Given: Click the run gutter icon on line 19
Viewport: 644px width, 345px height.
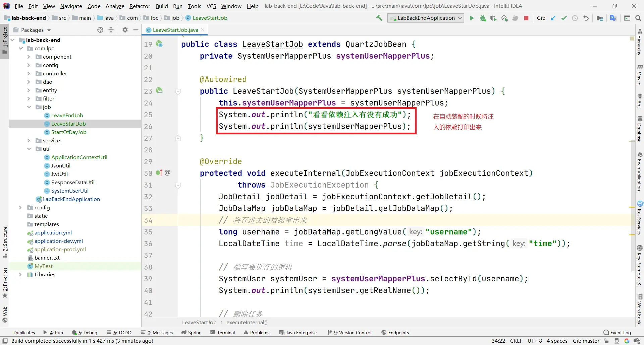Looking at the screenshot, I should (x=159, y=44).
